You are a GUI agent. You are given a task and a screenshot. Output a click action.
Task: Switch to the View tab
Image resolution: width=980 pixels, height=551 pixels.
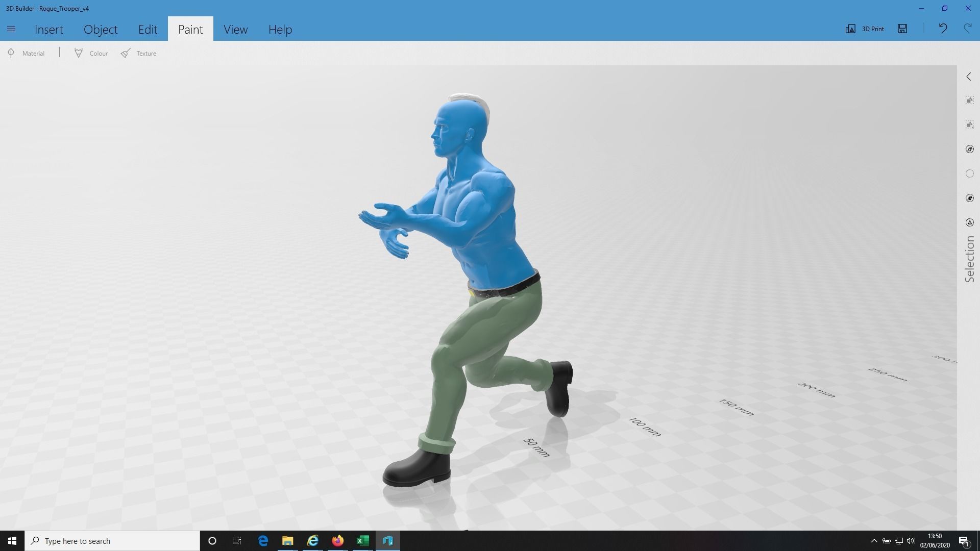pyautogui.click(x=235, y=30)
